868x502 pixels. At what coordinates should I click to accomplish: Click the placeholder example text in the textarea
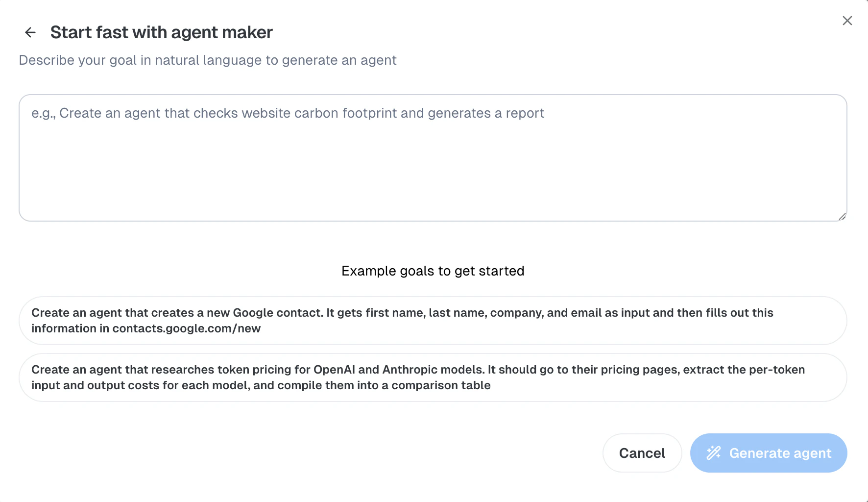288,113
